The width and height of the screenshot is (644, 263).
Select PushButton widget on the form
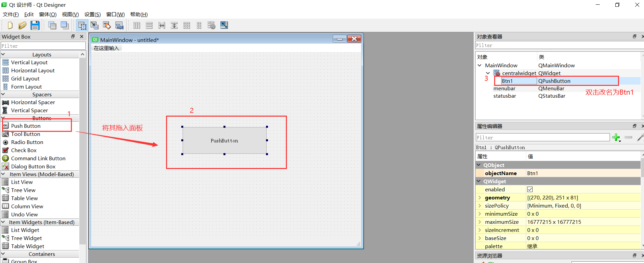coord(224,141)
